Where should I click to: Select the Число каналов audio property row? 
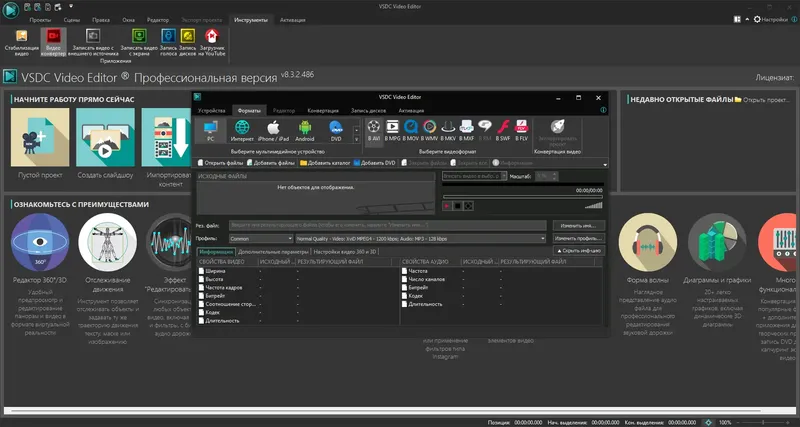[501, 280]
